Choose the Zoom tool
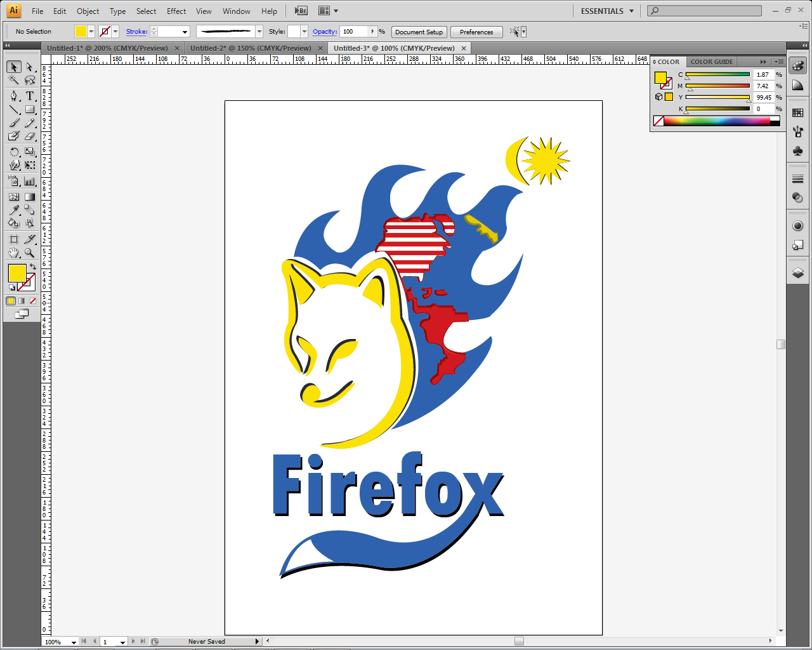Screen dimensions: 812x650 [30, 252]
